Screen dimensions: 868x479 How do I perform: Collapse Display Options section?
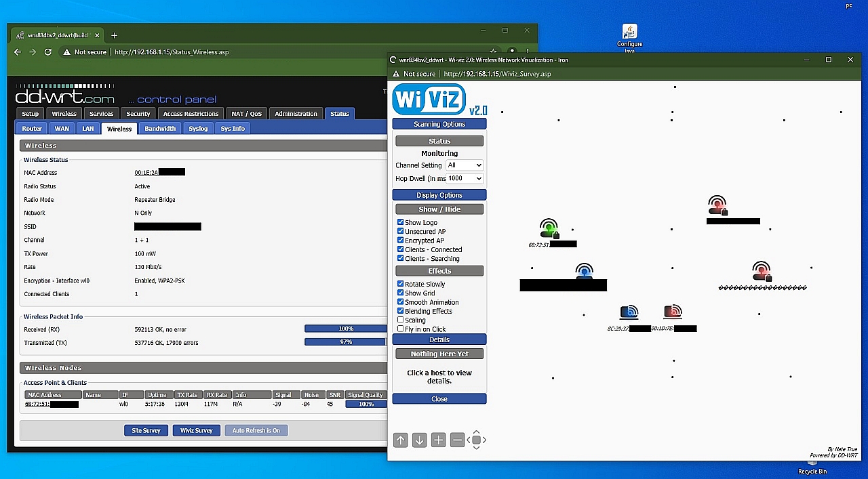coord(439,195)
